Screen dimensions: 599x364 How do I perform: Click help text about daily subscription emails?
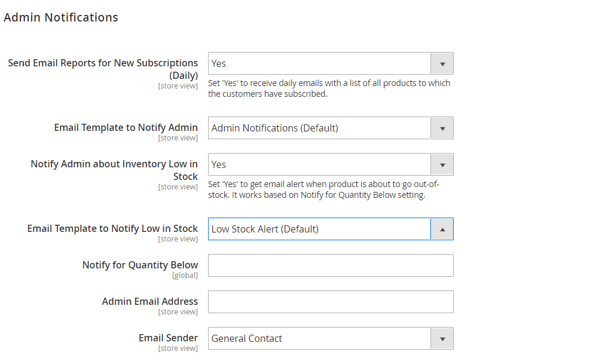coord(329,88)
